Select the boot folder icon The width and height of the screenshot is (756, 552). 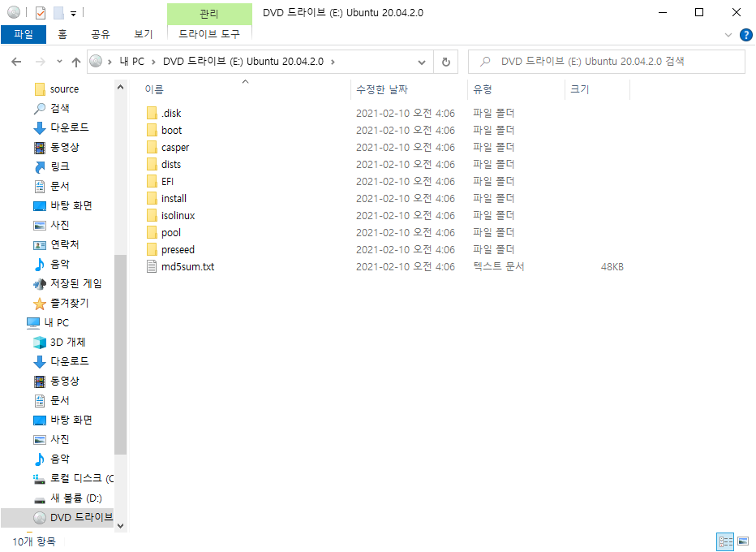(152, 130)
